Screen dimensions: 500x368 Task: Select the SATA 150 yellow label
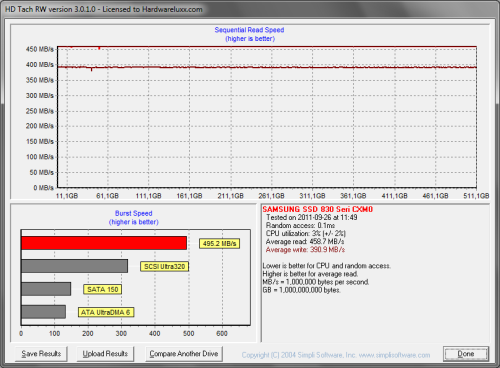pos(103,289)
